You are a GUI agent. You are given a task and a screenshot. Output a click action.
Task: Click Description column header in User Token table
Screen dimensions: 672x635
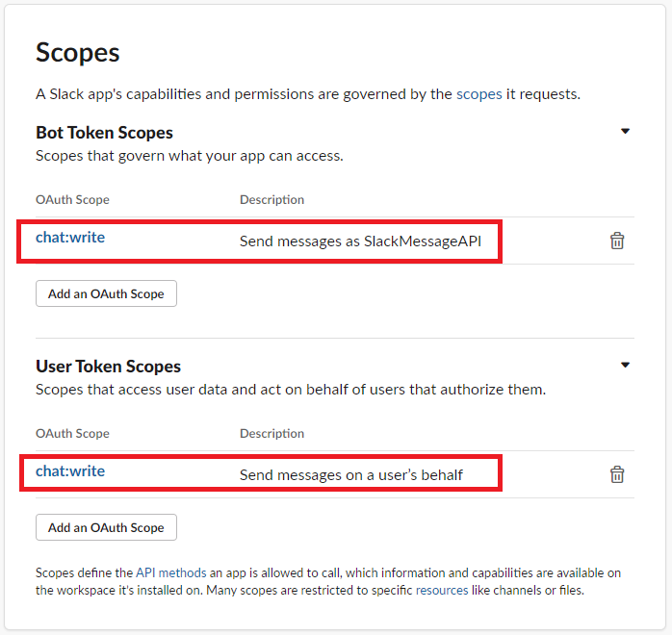pos(271,433)
